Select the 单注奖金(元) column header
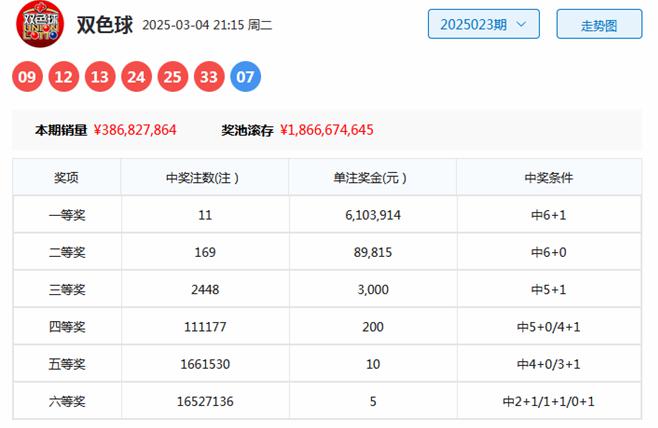 tap(372, 178)
